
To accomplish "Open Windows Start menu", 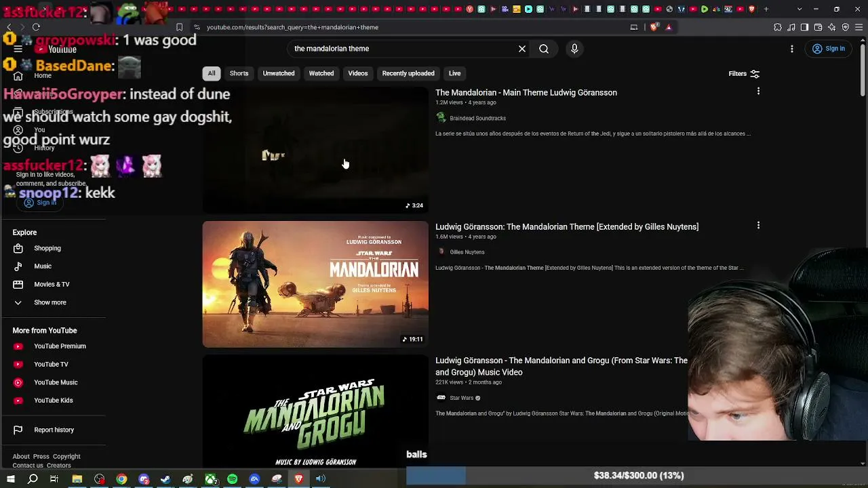I will 11,479.
